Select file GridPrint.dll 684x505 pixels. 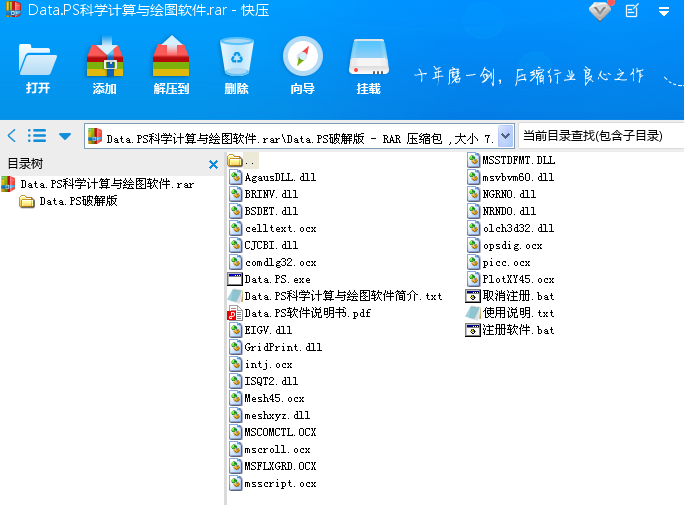[276, 347]
